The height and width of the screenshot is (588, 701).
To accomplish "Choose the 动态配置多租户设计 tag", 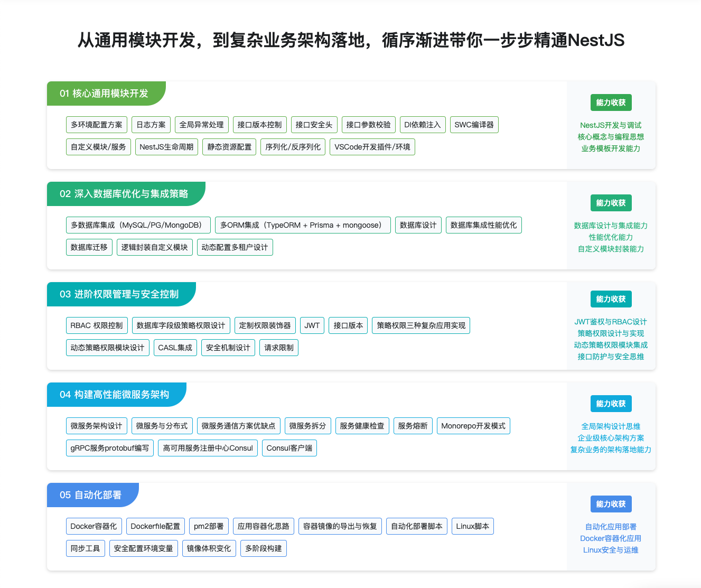I will click(x=235, y=247).
